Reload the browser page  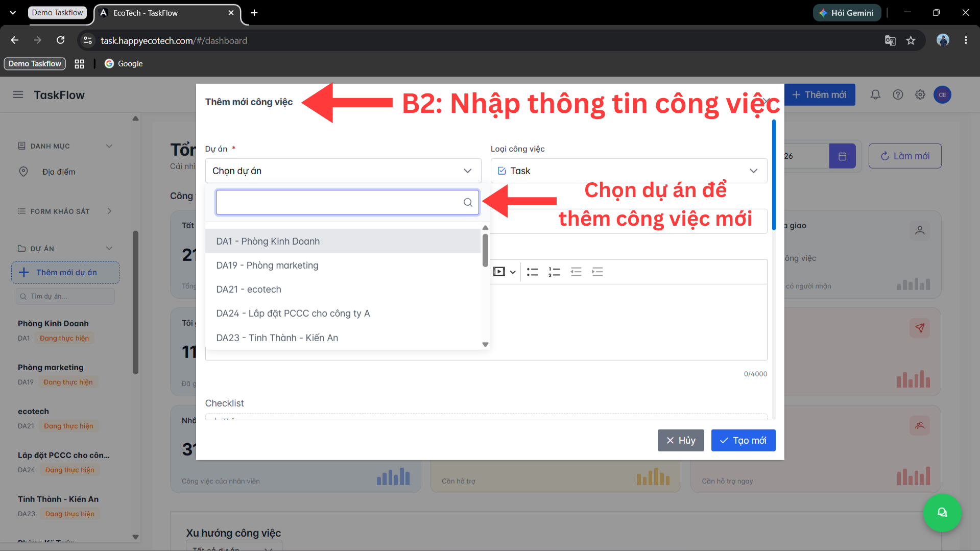tap(60, 40)
